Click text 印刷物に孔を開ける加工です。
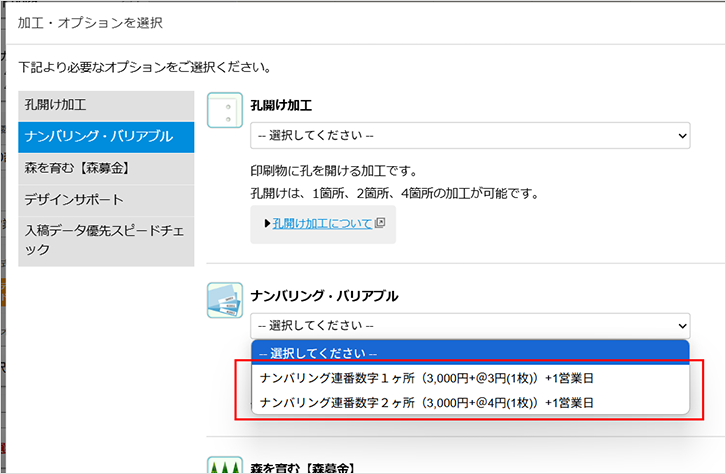Image resolution: width=726 pixels, height=474 pixels. (x=334, y=171)
